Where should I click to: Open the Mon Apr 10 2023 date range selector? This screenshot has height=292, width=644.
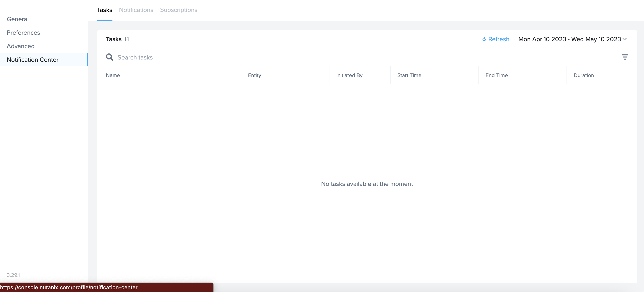pyautogui.click(x=569, y=39)
